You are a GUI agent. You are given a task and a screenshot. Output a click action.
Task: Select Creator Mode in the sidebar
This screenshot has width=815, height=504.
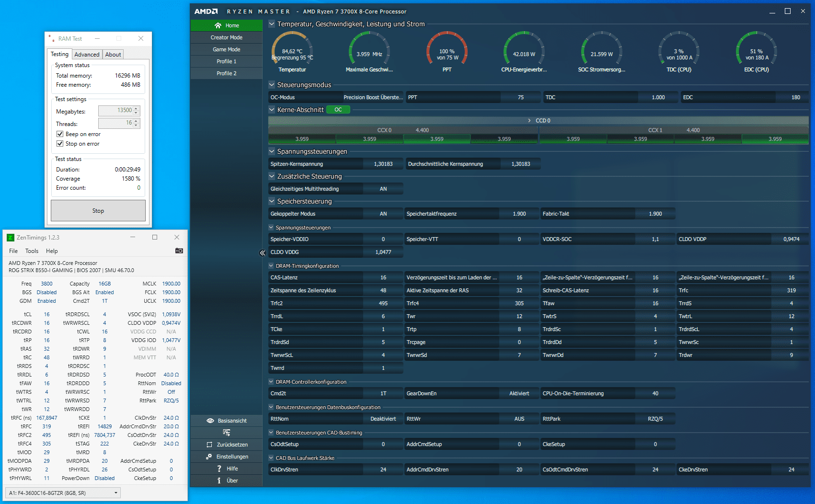point(227,37)
